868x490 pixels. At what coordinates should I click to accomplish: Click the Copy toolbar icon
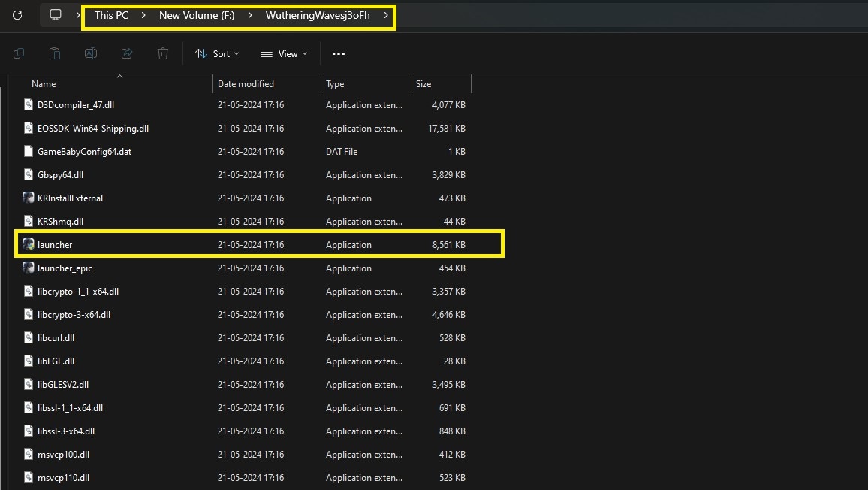[18, 54]
